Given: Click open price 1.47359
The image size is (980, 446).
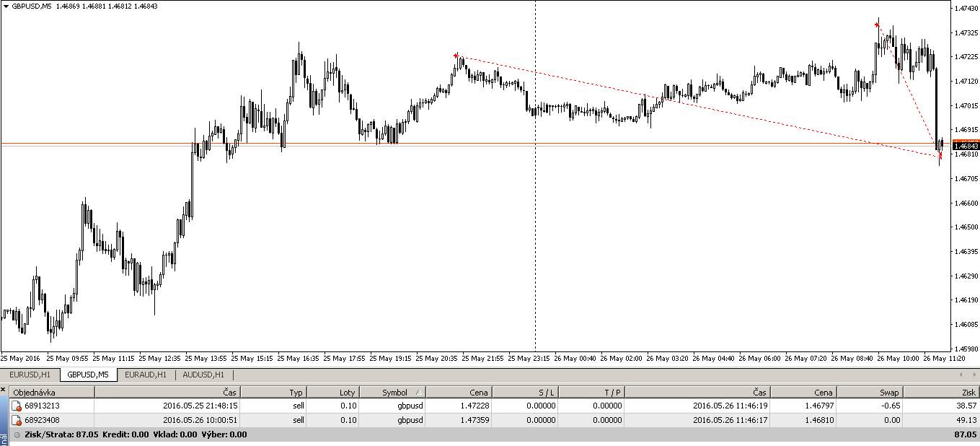Looking at the screenshot, I should (474, 420).
